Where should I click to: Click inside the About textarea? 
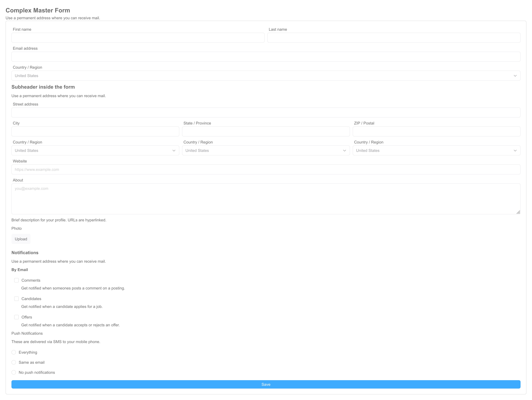[x=266, y=199]
